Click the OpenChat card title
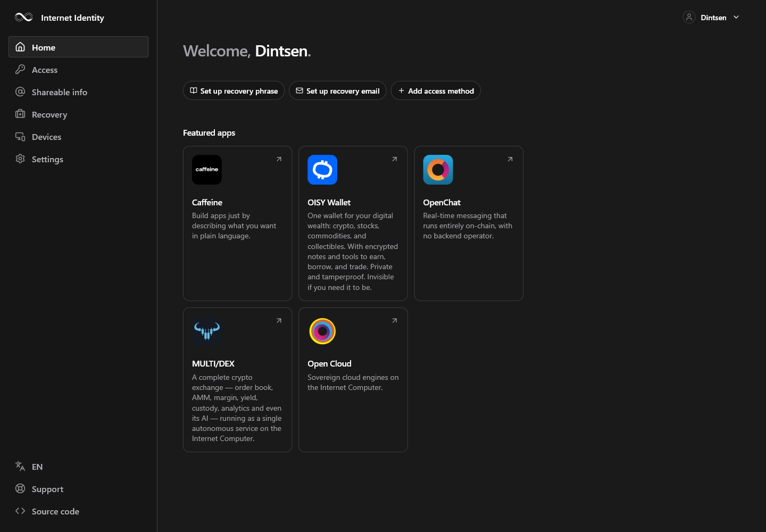 (442, 202)
